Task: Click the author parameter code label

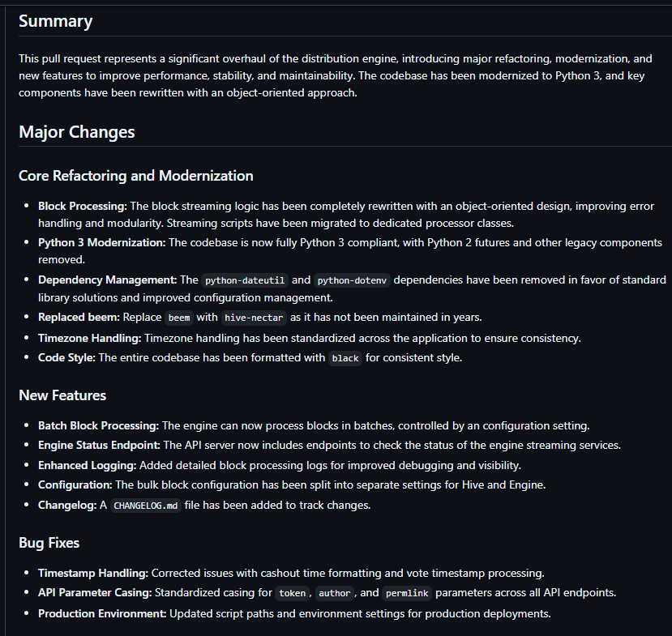Action: 334,593
